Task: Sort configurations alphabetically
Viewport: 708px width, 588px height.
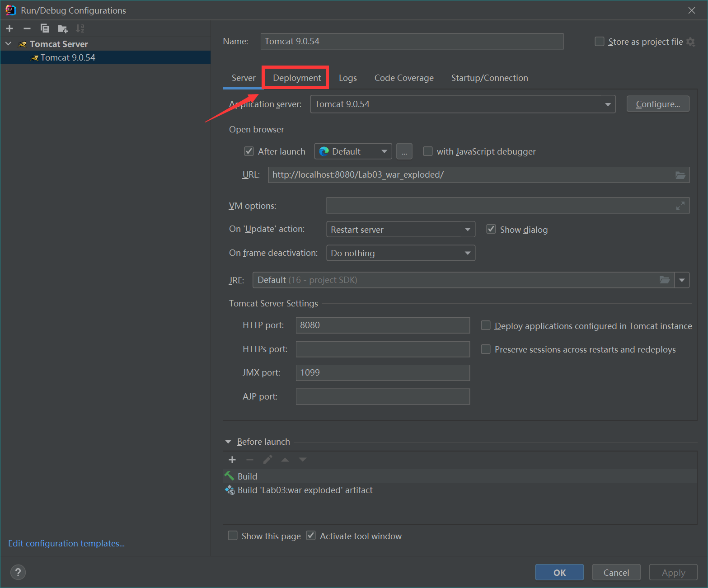Action: click(80, 28)
